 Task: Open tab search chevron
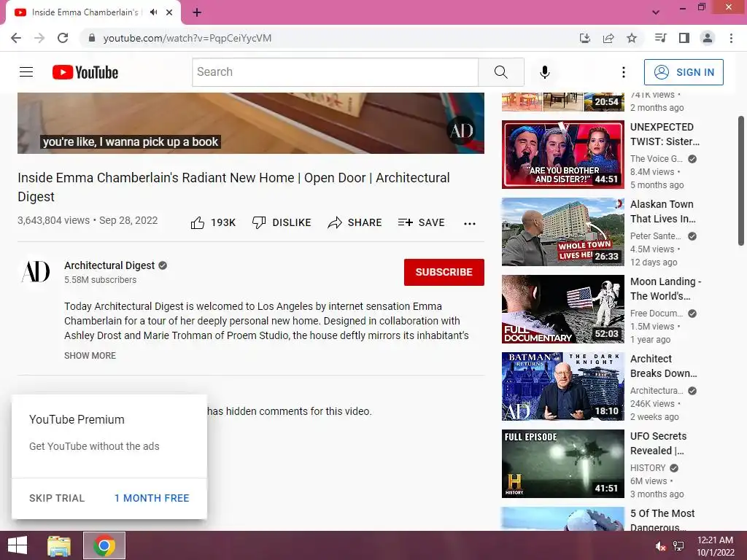[656, 12]
